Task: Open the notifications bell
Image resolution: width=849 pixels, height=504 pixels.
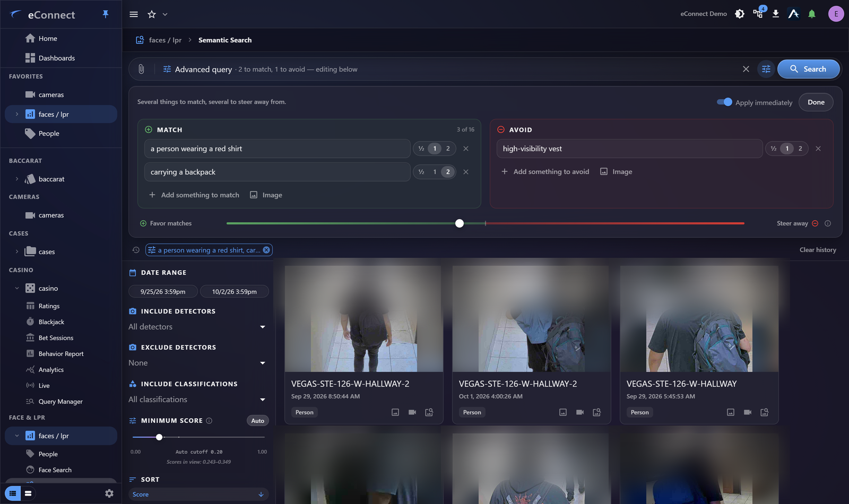Action: pyautogui.click(x=812, y=14)
